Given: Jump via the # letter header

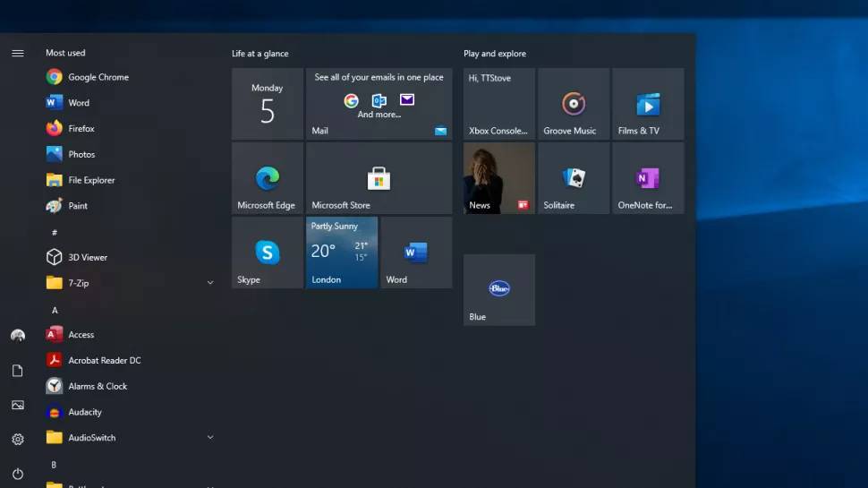Looking at the screenshot, I should coord(55,233).
